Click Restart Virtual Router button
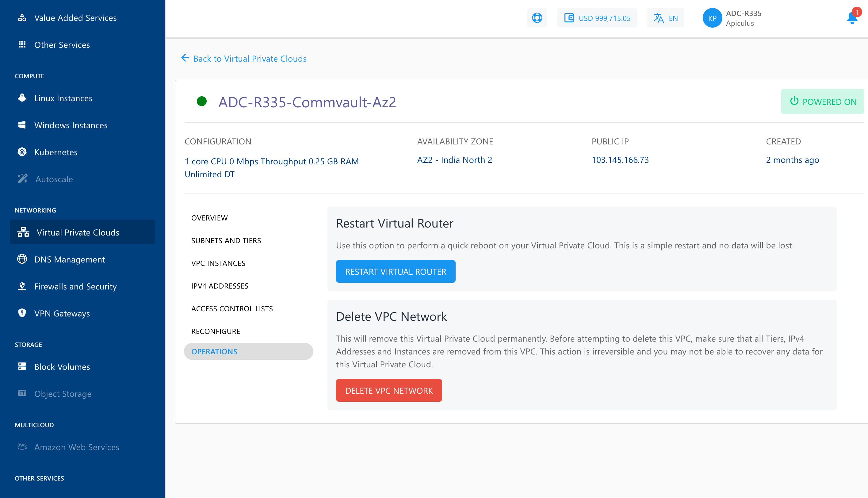Viewport: 868px width, 498px height. 396,271
